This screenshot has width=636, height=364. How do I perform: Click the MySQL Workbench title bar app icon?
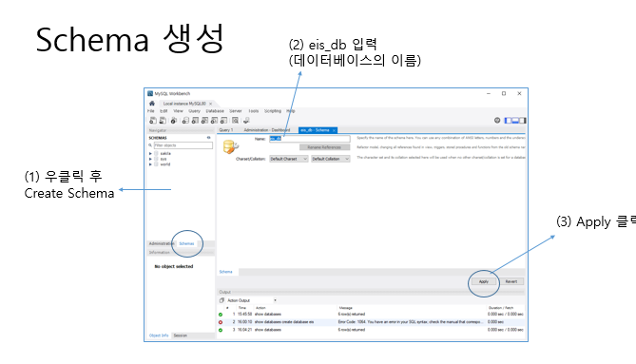tap(150, 94)
